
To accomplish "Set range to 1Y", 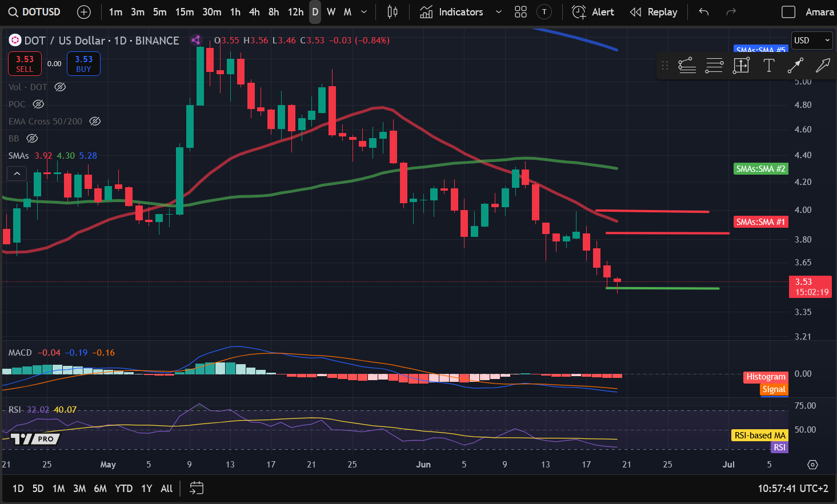I will click(x=146, y=489).
